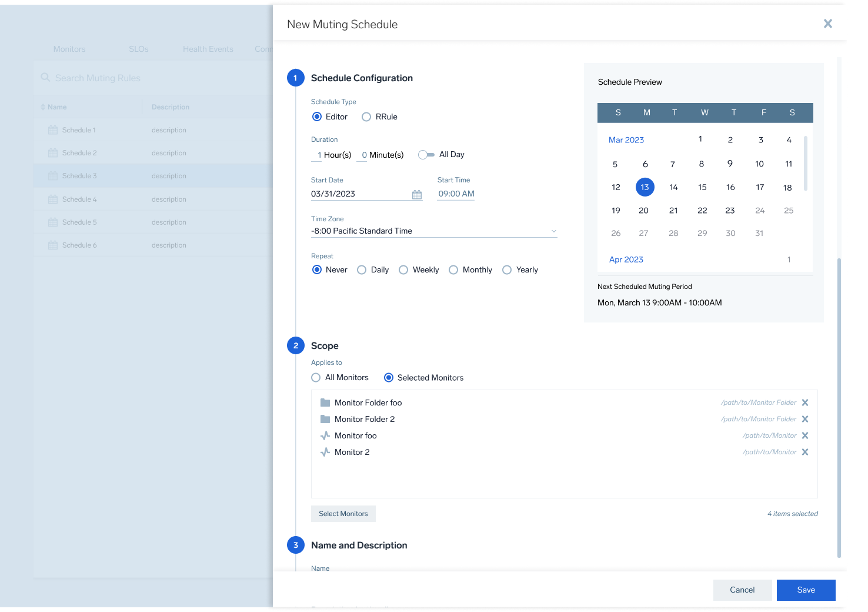Remove Monitor Folder 2 from selection
The width and height of the screenshot is (868, 612).
(x=805, y=419)
